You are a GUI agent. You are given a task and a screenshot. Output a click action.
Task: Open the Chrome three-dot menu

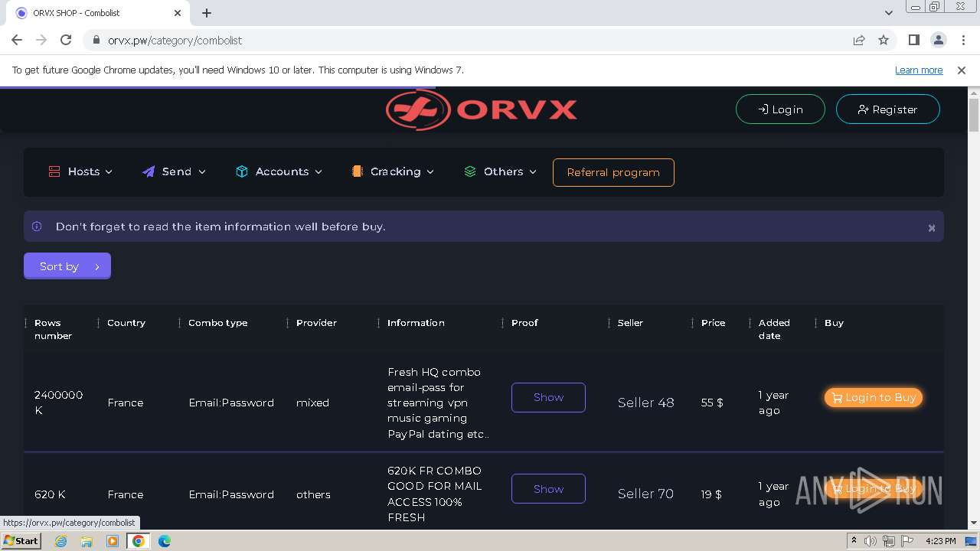[963, 40]
